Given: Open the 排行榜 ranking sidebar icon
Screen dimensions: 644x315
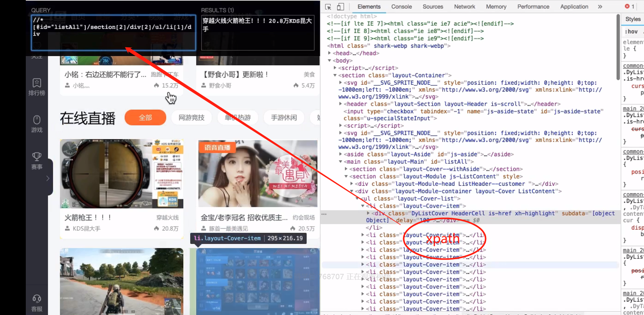Looking at the screenshot, I should point(37,87).
